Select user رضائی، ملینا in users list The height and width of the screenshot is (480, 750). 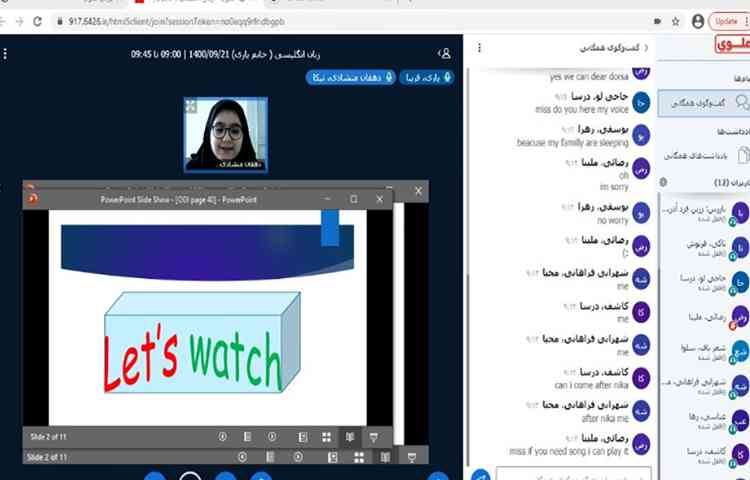point(705,317)
